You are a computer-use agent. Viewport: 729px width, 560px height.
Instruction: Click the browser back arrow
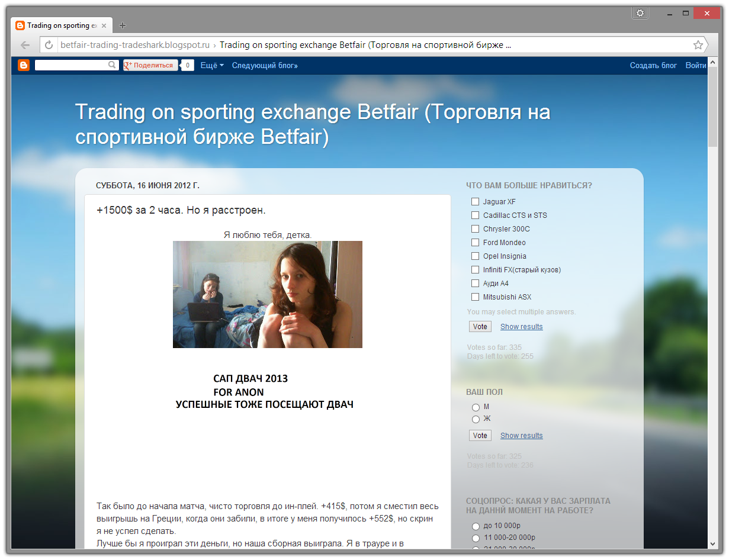25,45
